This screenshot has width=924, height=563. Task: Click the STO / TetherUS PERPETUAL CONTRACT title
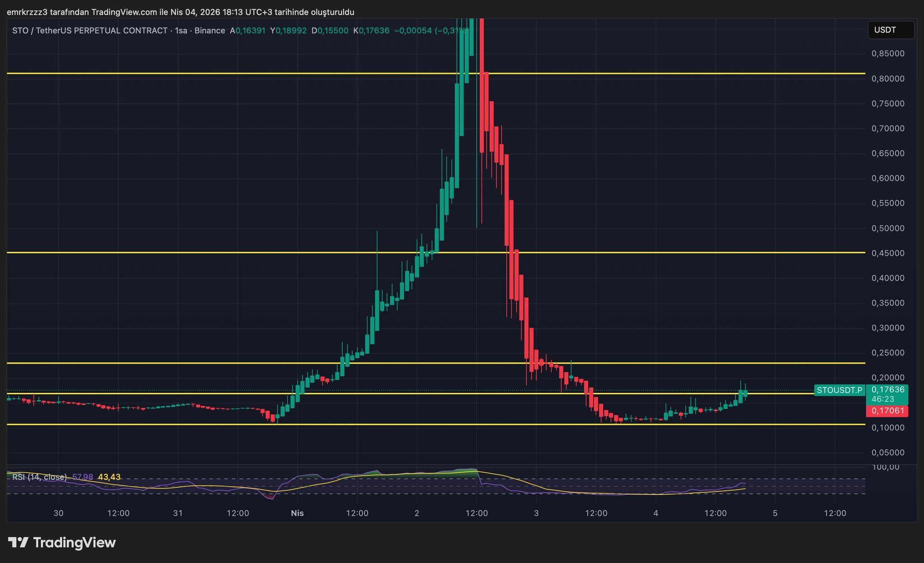(x=89, y=31)
